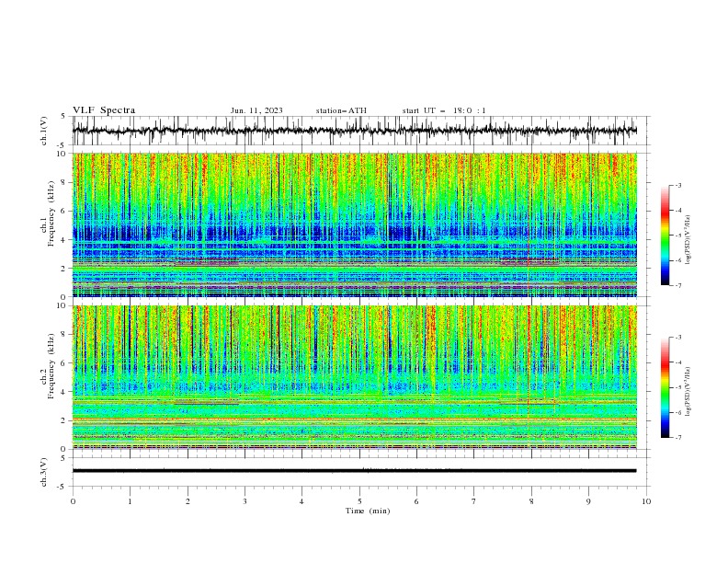Click the "5" tick on ch.1(V) axis
728x563 pixels.
click(63, 117)
